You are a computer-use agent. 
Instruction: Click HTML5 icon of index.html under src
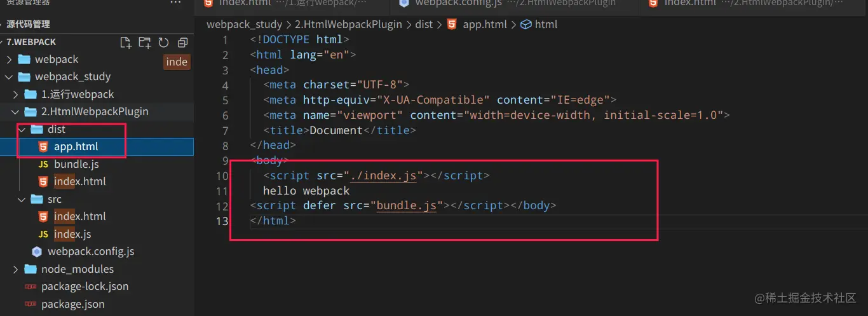pyautogui.click(x=43, y=216)
